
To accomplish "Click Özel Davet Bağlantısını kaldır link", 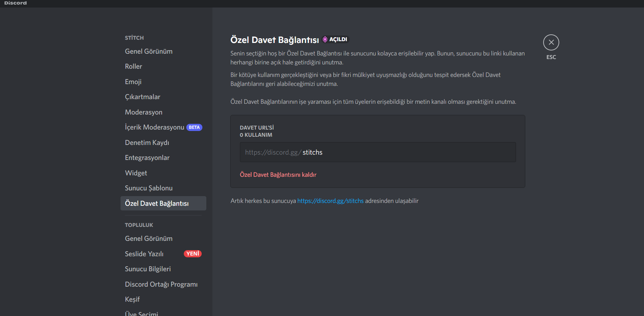I will coord(278,175).
